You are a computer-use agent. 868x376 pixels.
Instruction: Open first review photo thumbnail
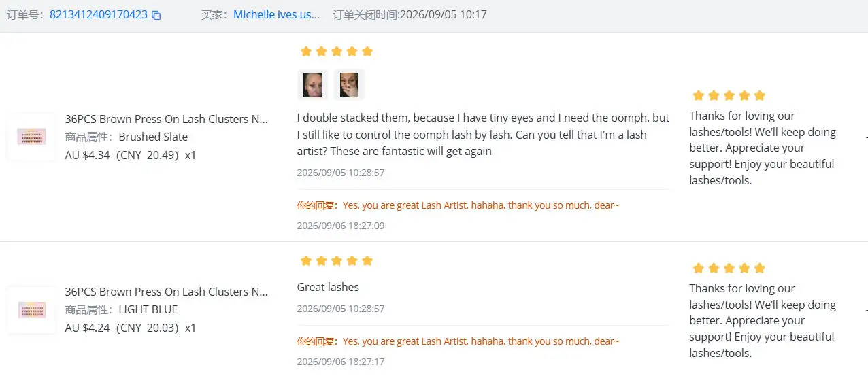click(313, 85)
